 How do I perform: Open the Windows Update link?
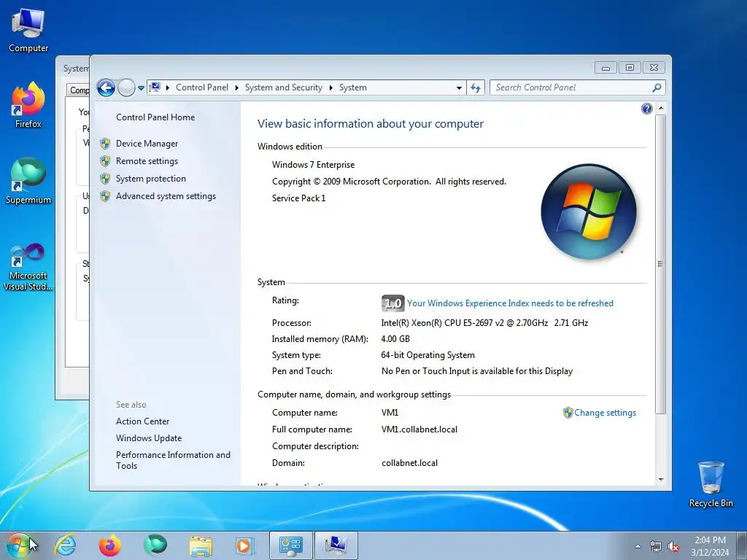click(149, 438)
